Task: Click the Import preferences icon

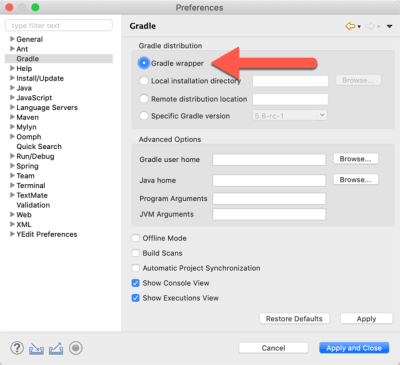Action: coord(36,348)
